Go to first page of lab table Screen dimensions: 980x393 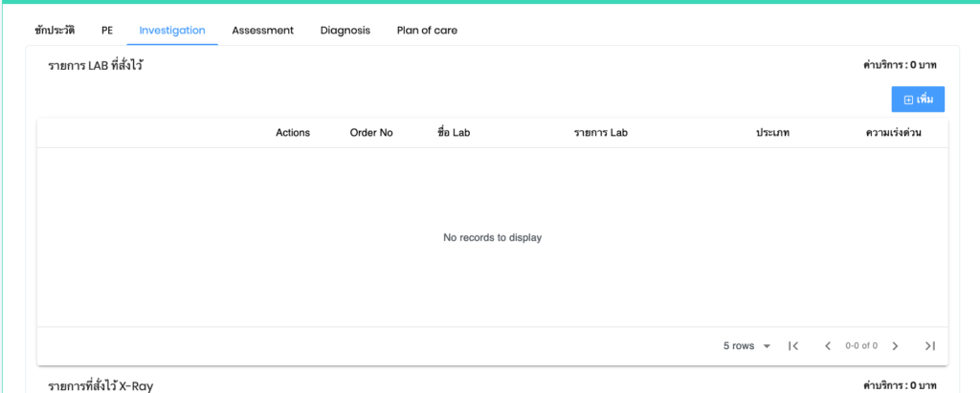792,346
